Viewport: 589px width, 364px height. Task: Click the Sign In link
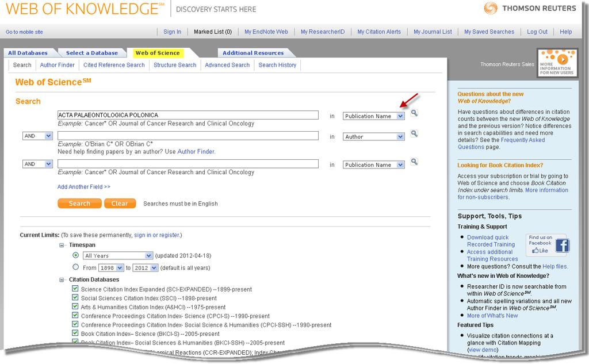[173, 32]
